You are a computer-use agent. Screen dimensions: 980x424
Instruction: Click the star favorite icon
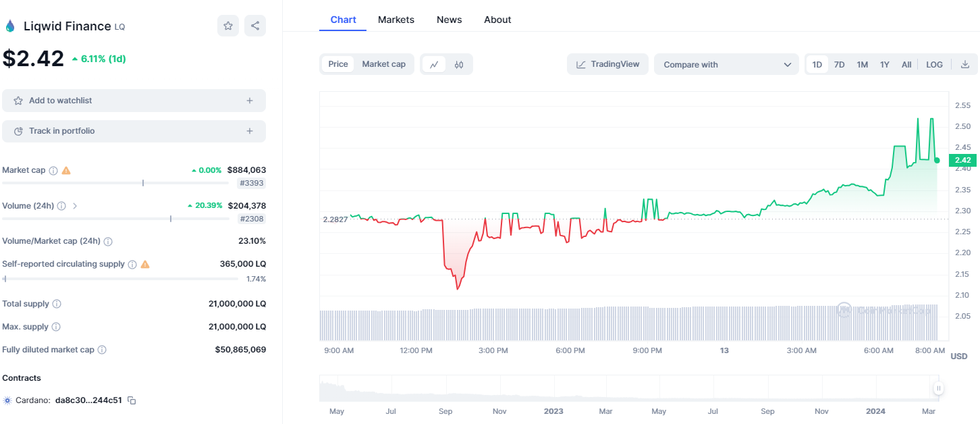[x=228, y=26]
